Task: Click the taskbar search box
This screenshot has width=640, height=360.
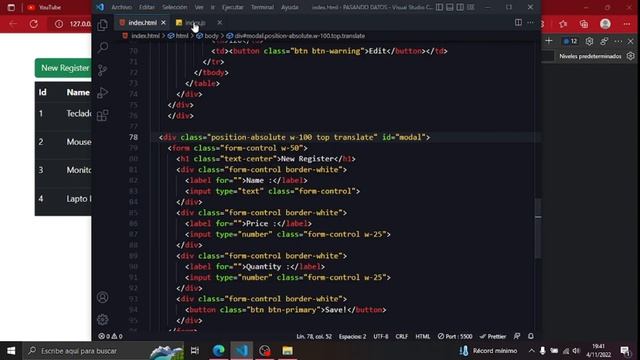Action: click(104, 351)
